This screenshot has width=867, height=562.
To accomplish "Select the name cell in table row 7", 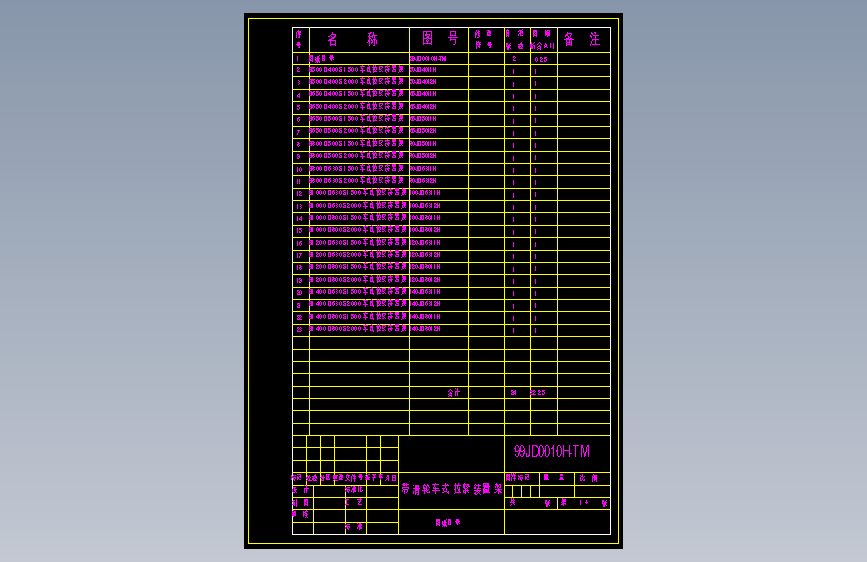I will [x=359, y=131].
